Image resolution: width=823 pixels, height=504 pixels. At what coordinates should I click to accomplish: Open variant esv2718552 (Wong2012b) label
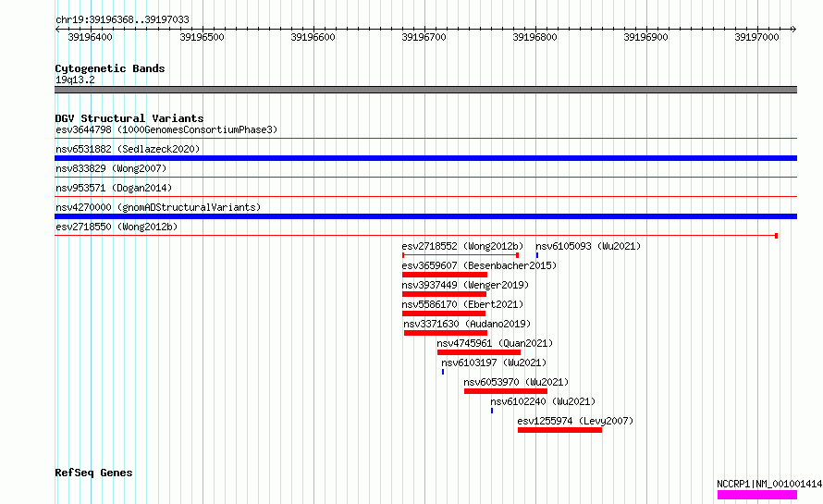(x=462, y=246)
